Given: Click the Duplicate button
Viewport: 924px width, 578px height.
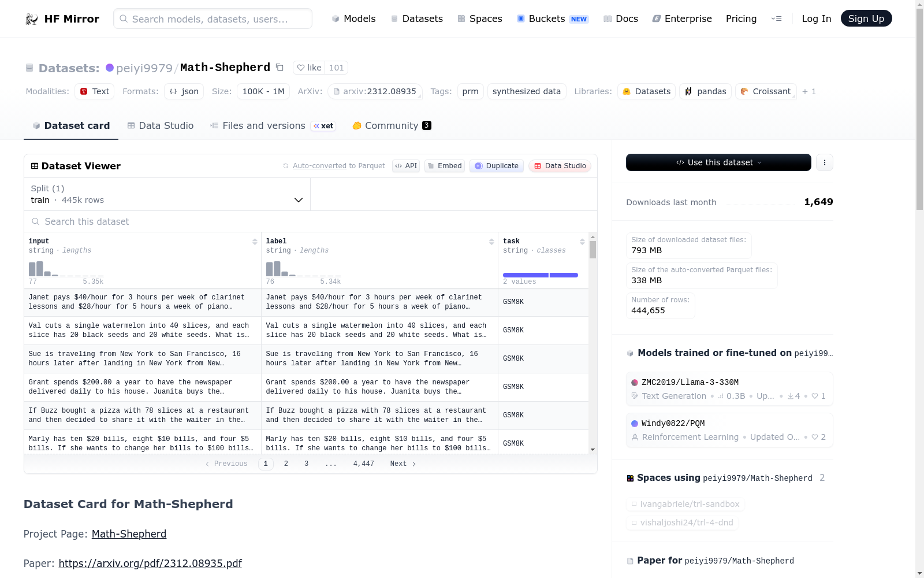Looking at the screenshot, I should 497,166.
